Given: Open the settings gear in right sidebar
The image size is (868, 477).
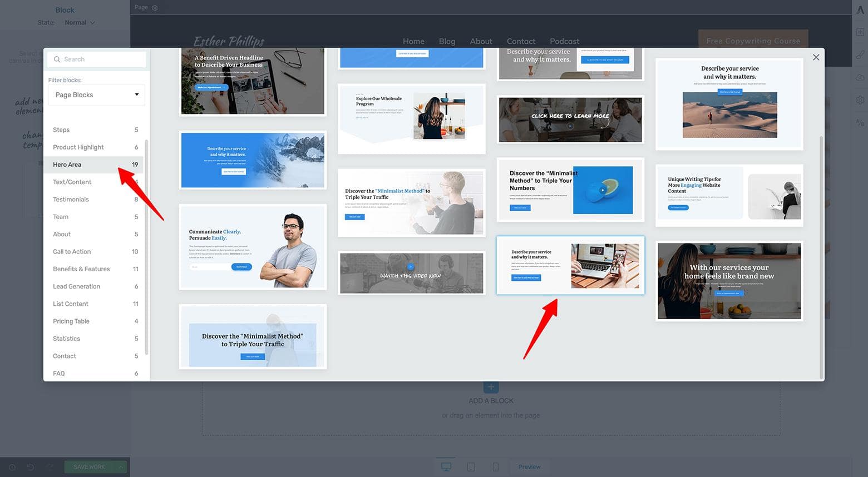Looking at the screenshot, I should click(x=860, y=100).
